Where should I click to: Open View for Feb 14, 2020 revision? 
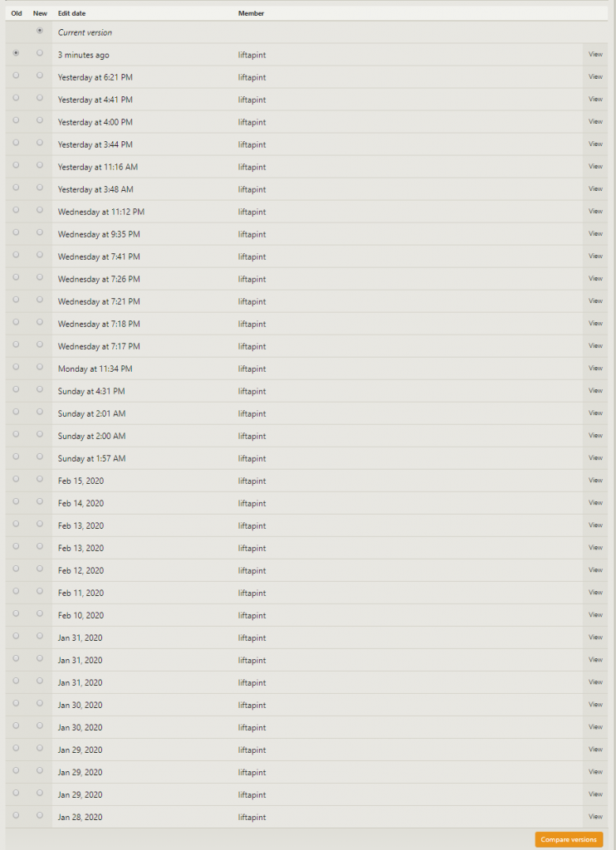click(x=595, y=502)
